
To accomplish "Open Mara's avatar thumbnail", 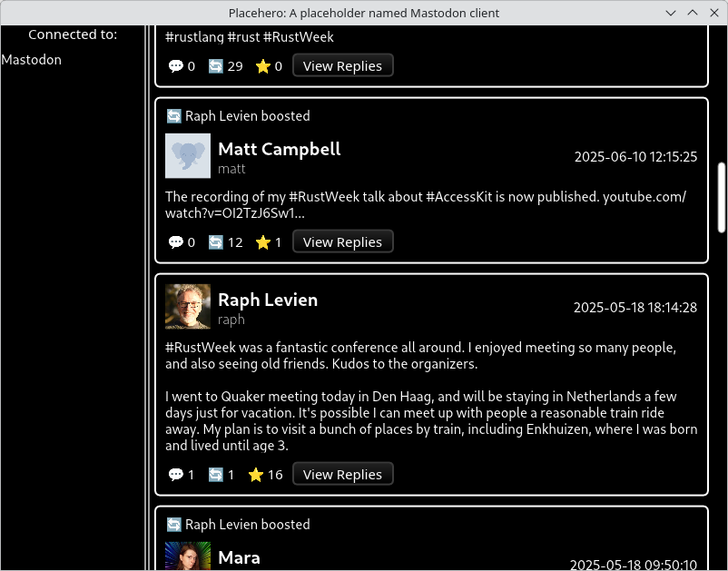I will [x=188, y=556].
